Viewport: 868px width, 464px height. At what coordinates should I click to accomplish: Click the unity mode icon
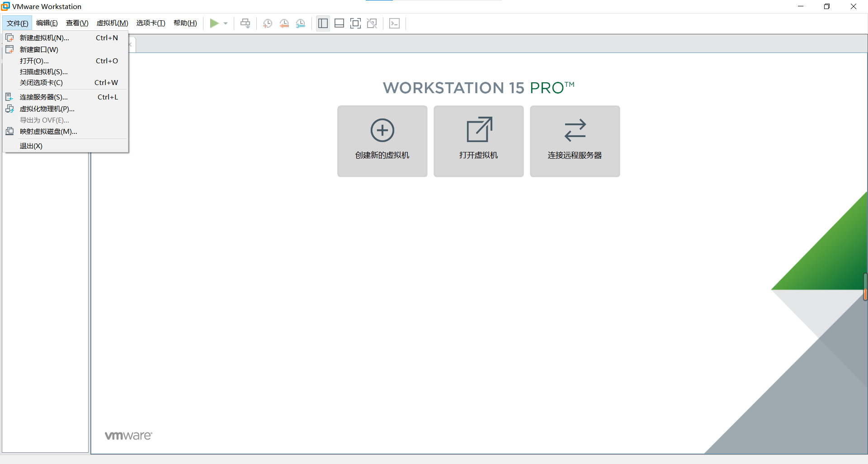click(x=372, y=24)
